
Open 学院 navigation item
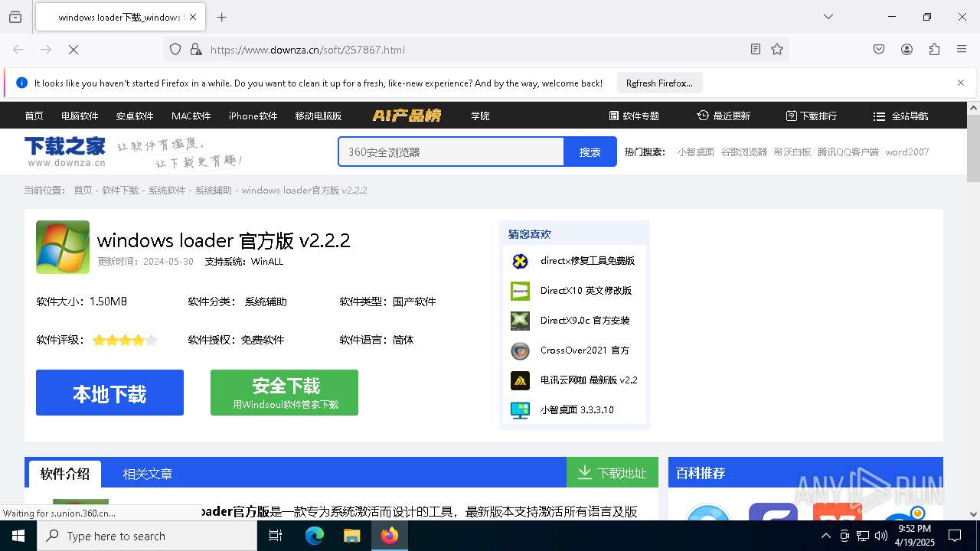point(480,116)
